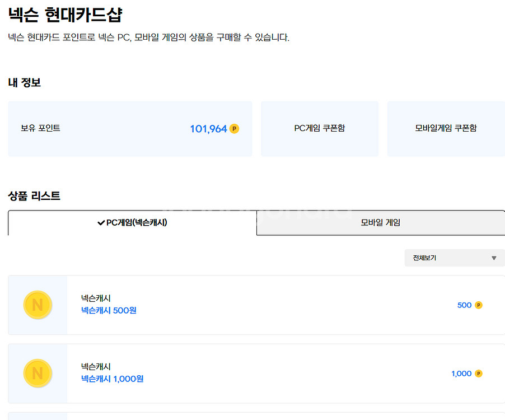Click the 넥슨 현대카드샵 page title

65,15
